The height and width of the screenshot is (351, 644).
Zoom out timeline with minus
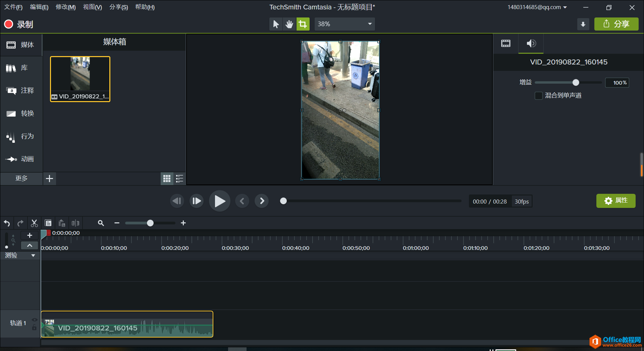click(x=117, y=223)
